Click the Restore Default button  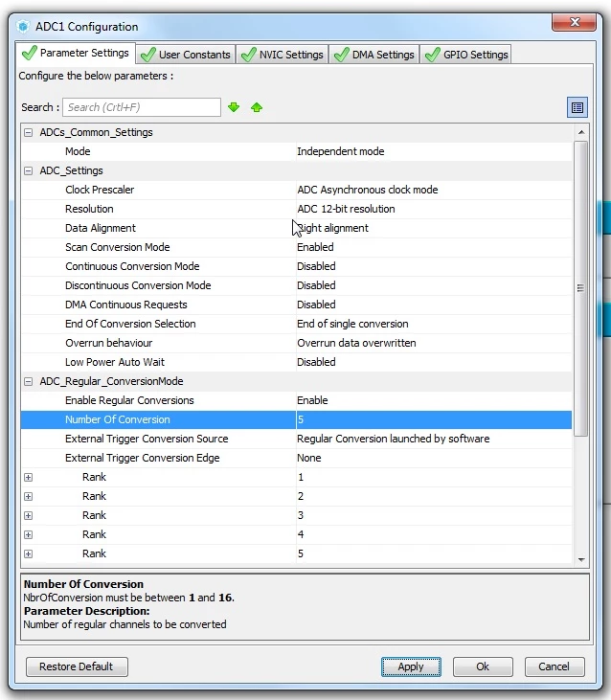77,666
